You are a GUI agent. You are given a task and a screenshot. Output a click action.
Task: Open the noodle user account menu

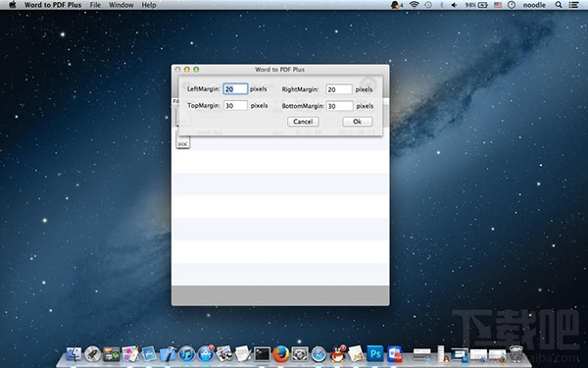(534, 5)
